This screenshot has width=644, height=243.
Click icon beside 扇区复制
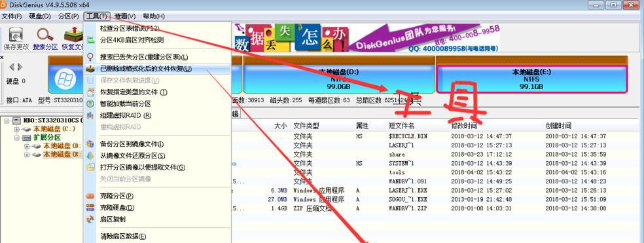(x=91, y=219)
